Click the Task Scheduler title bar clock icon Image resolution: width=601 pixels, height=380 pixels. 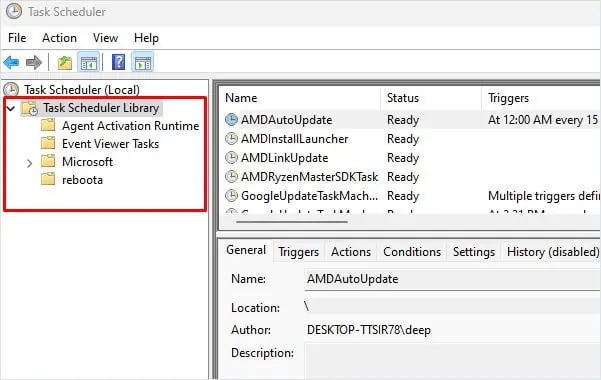click(14, 11)
